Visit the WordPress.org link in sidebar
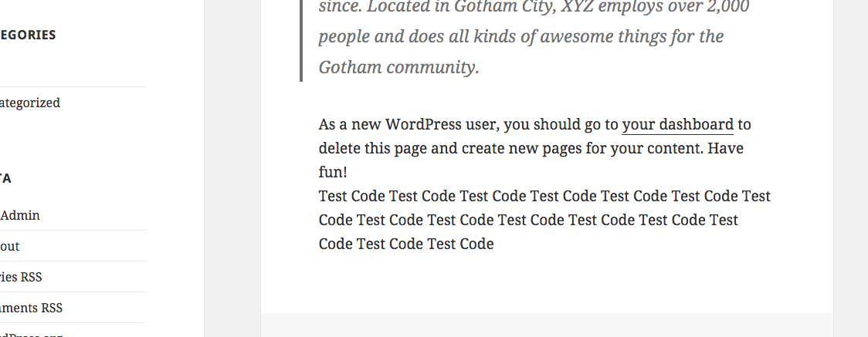The image size is (868, 337). click(x=31, y=335)
